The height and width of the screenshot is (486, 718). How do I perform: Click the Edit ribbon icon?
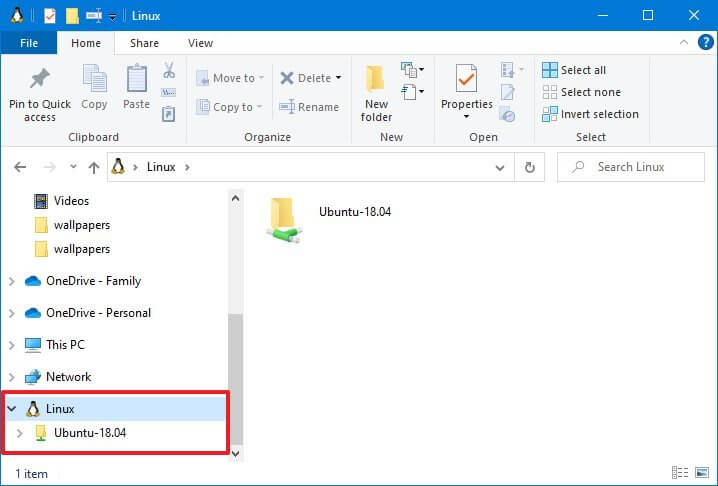pos(508,92)
